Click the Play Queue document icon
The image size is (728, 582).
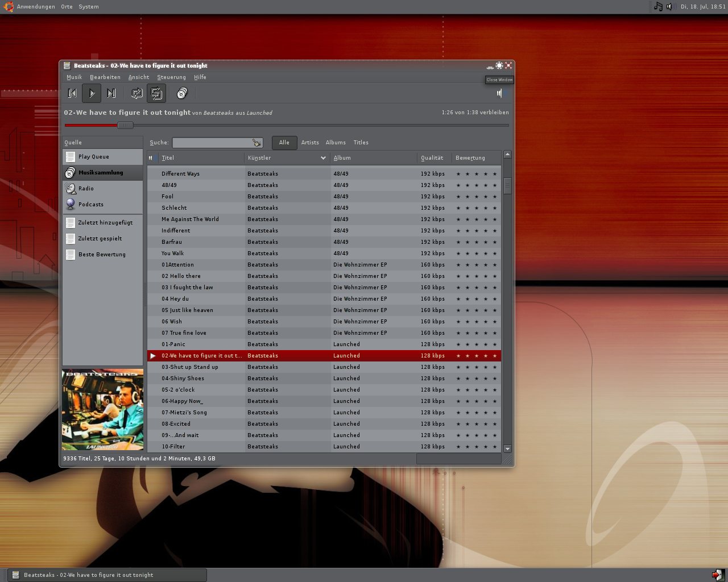pyautogui.click(x=70, y=157)
